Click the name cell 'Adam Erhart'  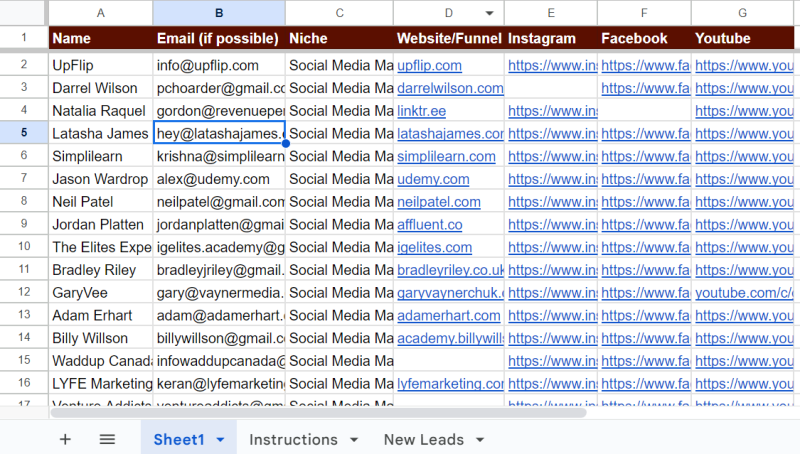tap(101, 315)
